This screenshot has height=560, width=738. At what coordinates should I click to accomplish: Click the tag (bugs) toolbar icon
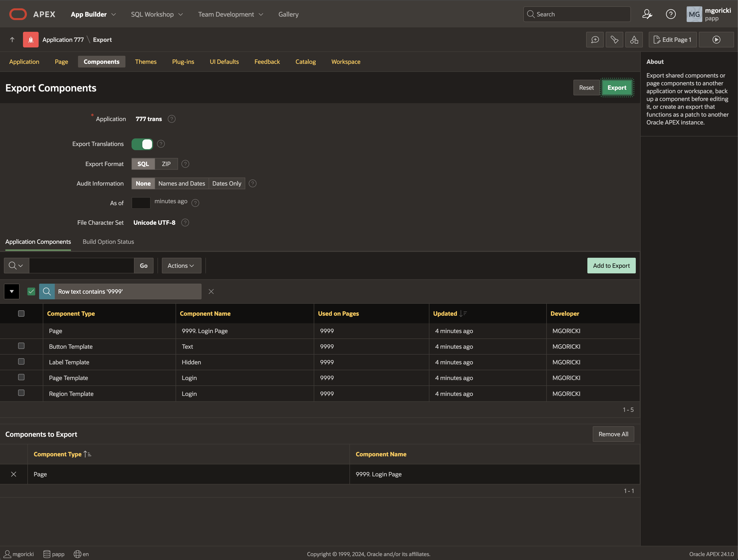pos(614,39)
